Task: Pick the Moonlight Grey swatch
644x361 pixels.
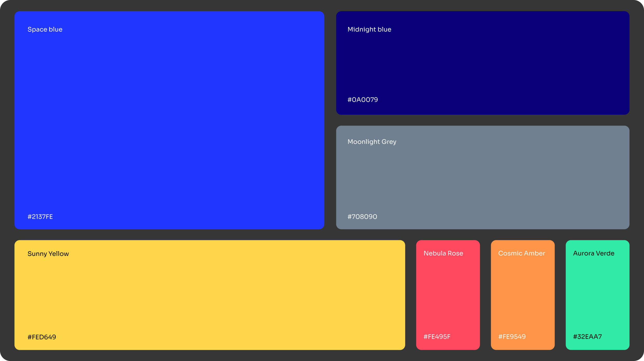Action: (482, 177)
